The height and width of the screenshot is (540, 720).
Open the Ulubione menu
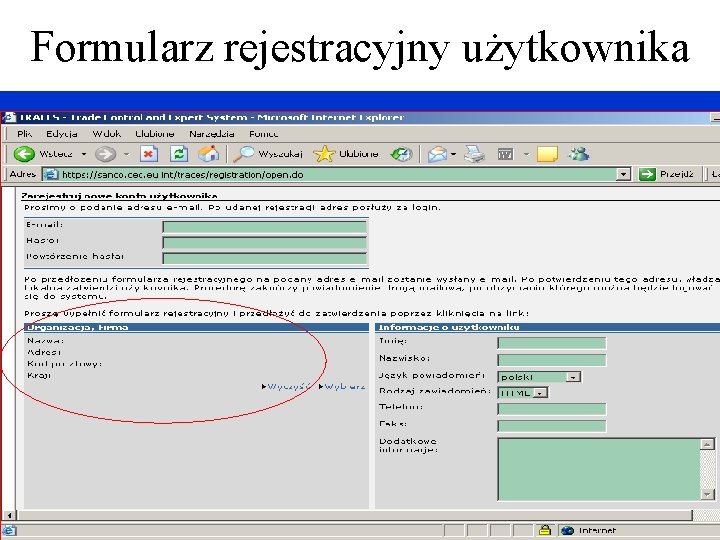[155, 134]
